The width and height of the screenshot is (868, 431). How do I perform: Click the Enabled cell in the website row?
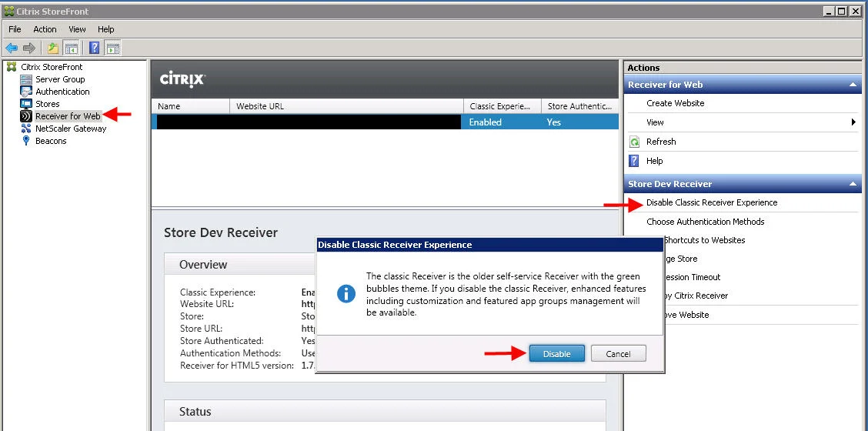click(486, 122)
